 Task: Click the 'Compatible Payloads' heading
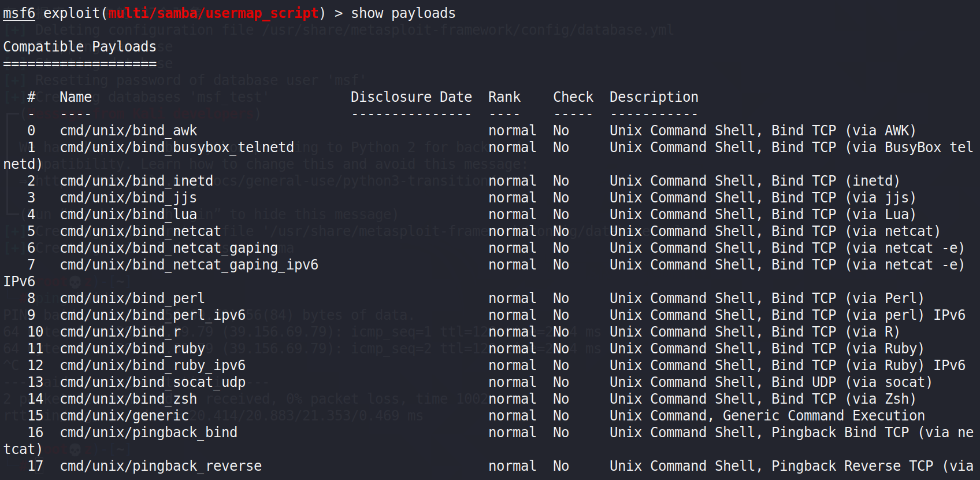coord(80,47)
